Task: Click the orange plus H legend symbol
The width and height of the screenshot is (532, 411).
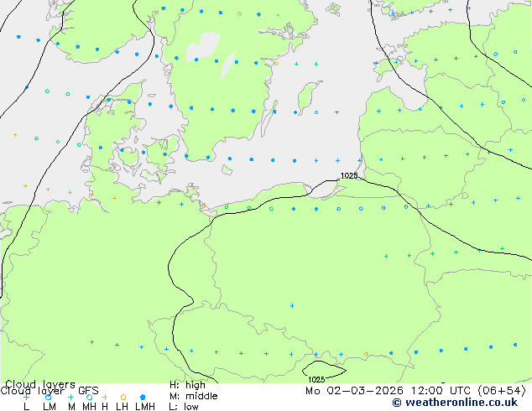Action: [105, 397]
